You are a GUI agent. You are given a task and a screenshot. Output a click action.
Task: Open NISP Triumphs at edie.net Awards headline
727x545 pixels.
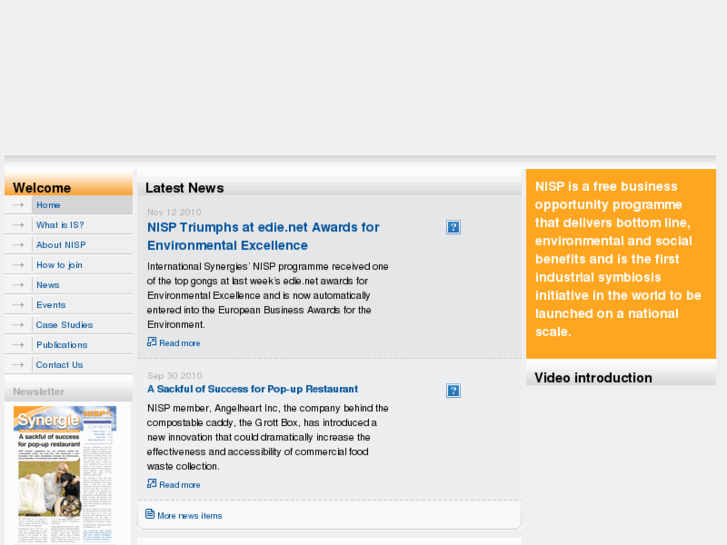(263, 236)
